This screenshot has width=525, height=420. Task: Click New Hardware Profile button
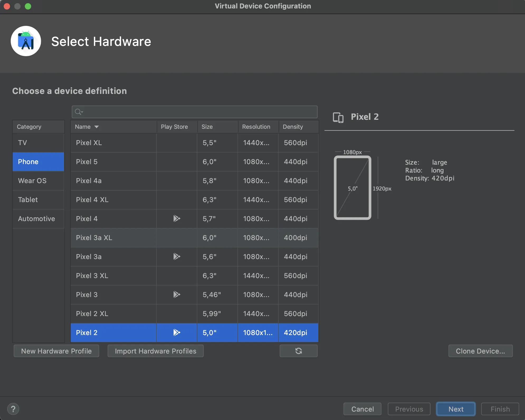(x=56, y=351)
